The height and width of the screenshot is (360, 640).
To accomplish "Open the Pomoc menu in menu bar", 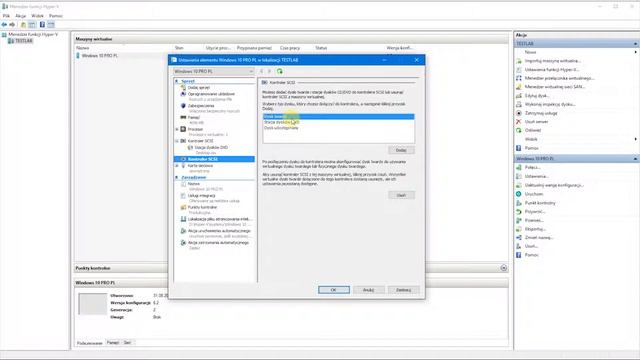I will [x=56, y=16].
